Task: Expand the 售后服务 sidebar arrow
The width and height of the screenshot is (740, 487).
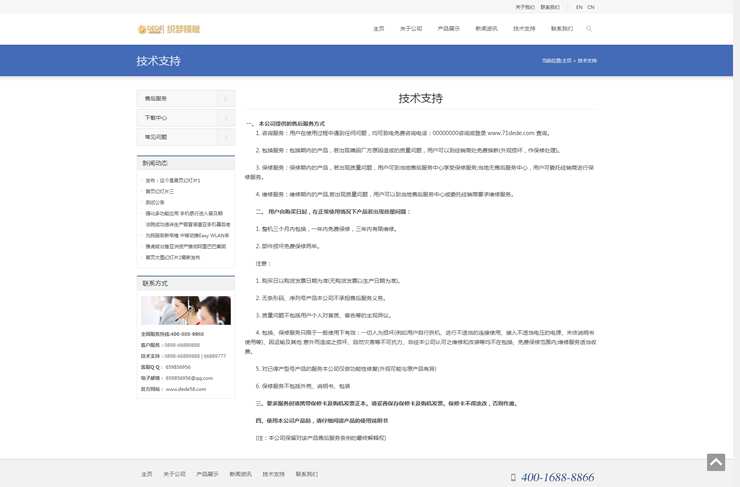Action: [226, 99]
